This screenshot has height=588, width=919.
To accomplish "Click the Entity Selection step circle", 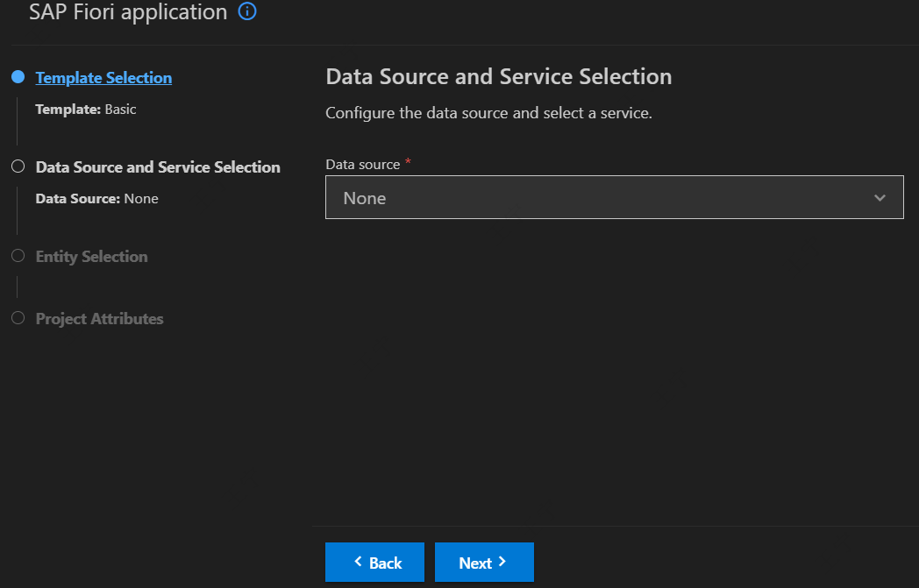I will tap(18, 256).
